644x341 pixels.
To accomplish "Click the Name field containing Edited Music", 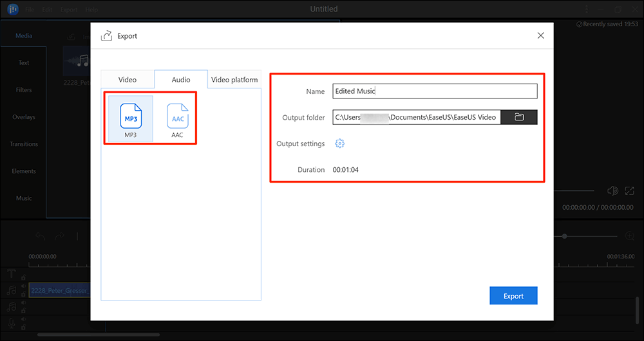I will point(435,91).
